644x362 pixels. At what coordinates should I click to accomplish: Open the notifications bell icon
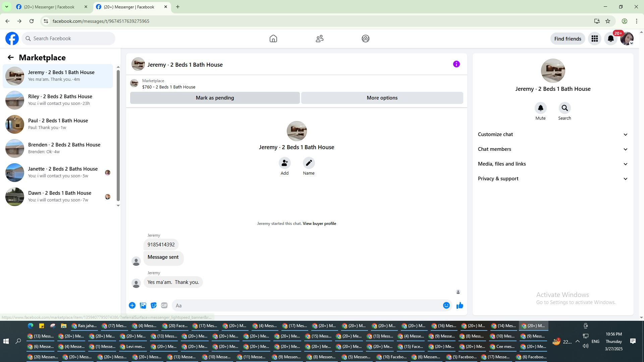[611, 39]
